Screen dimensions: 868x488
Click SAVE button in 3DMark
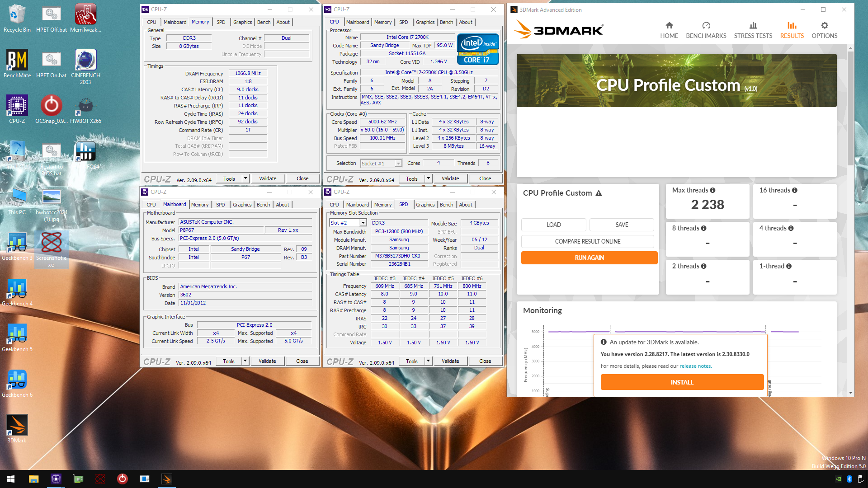[x=622, y=225]
